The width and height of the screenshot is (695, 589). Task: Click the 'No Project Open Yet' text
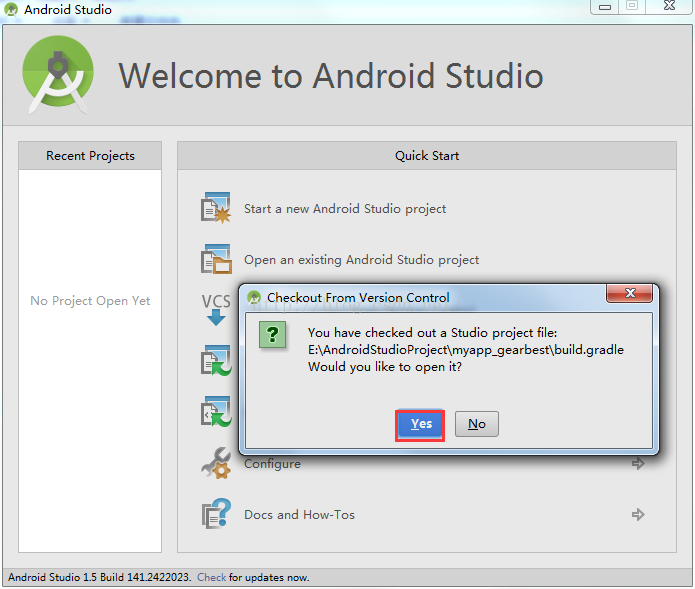click(90, 300)
